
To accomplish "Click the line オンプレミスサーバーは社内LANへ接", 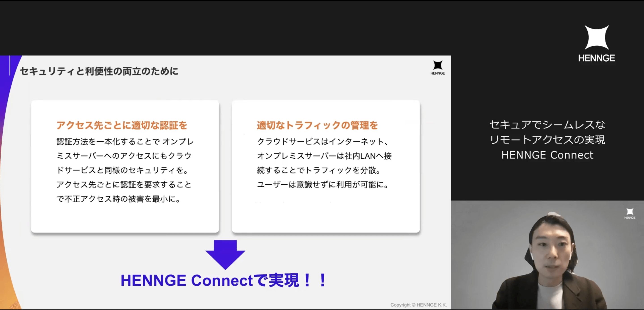I will tap(324, 156).
